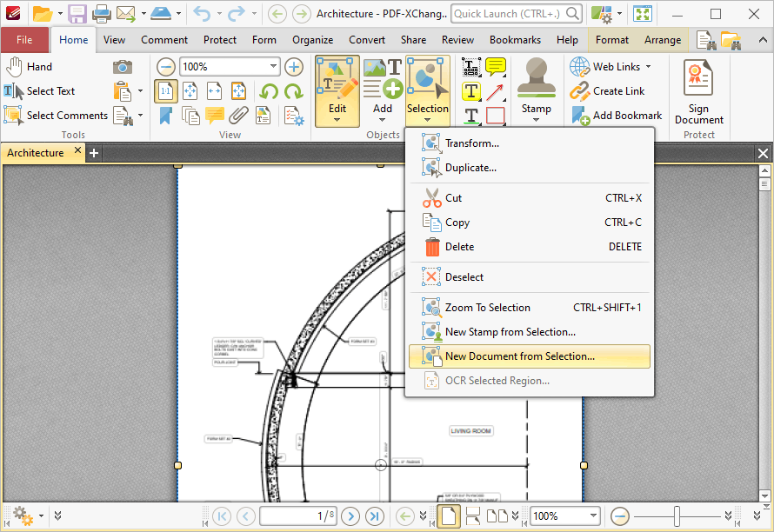This screenshot has width=774, height=532.
Task: Select Zoom To Selection
Action: click(x=529, y=308)
